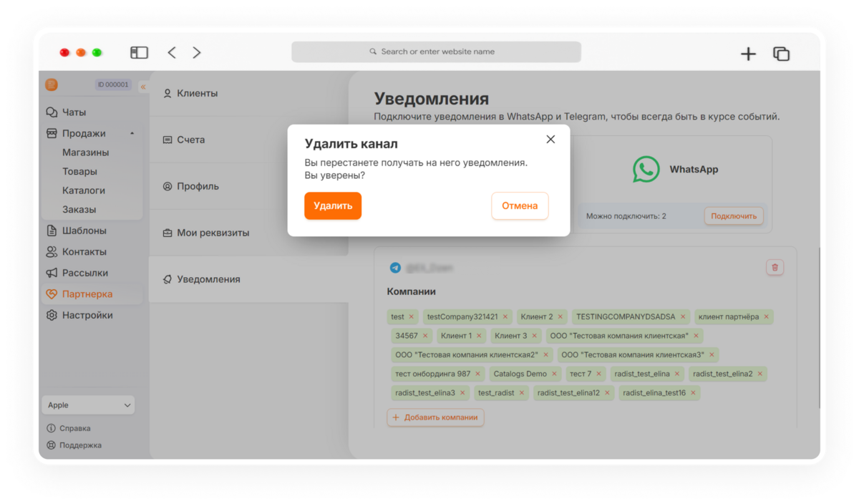Screen dimensions: 859x504
Task: Remove the radist_test_elina2 tag
Action: click(x=759, y=374)
